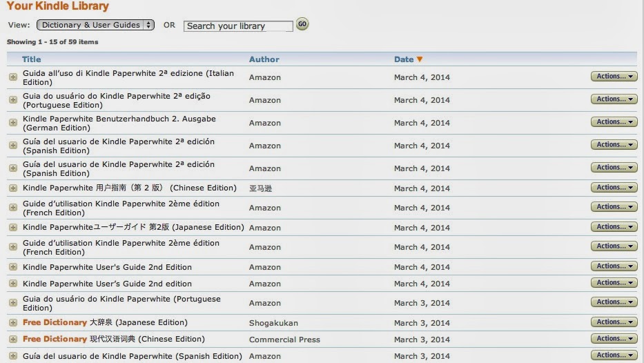Click the round GO search button
The height and width of the screenshot is (363, 644).
(302, 24)
